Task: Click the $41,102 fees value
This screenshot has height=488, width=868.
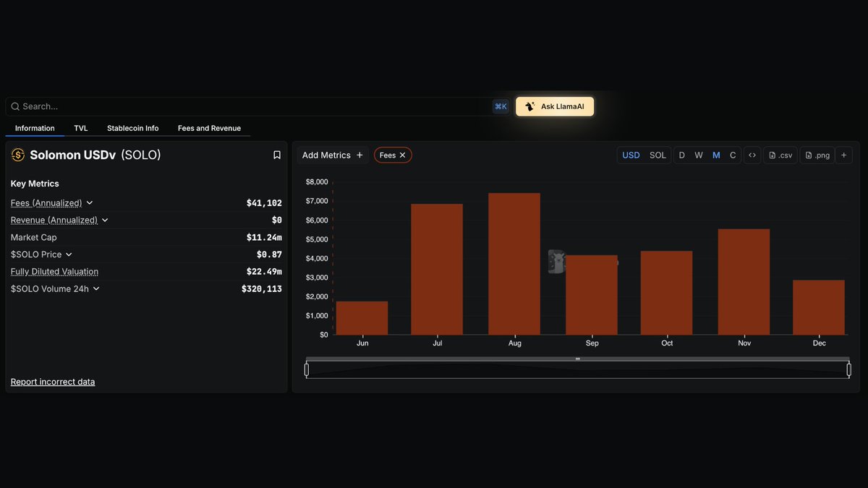Action: click(x=264, y=203)
